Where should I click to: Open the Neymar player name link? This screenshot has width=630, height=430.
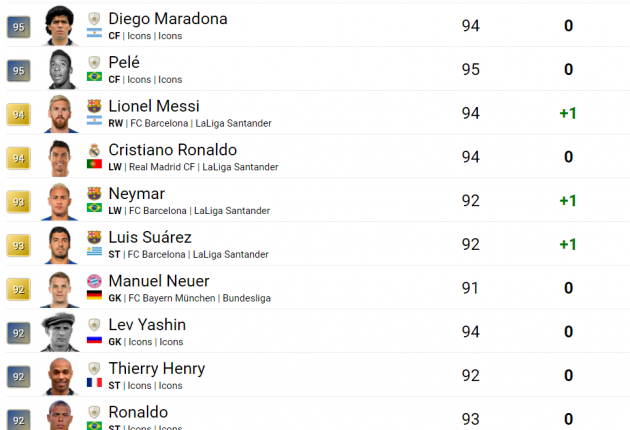point(137,194)
